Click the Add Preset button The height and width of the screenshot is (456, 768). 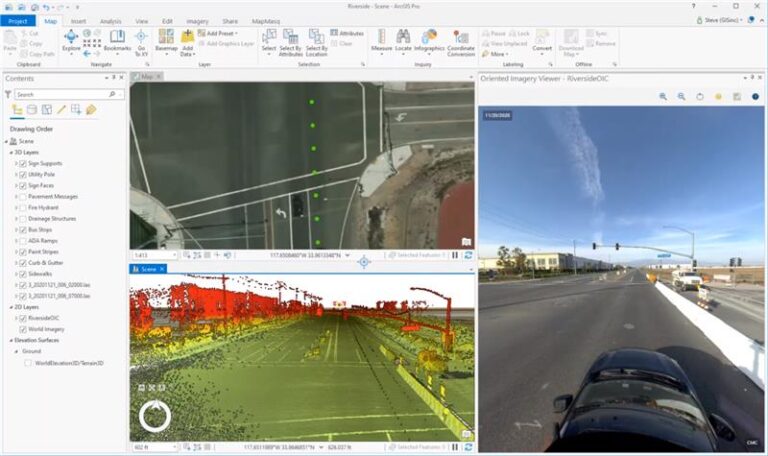click(x=220, y=33)
